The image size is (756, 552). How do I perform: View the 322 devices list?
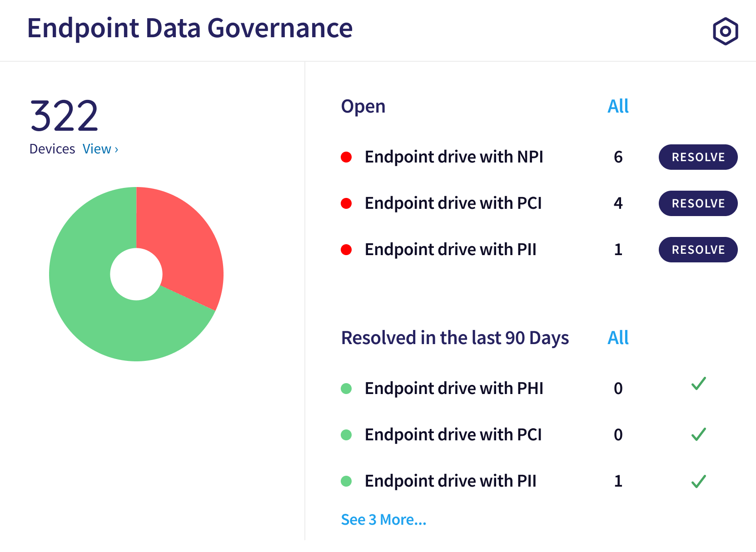(100, 149)
